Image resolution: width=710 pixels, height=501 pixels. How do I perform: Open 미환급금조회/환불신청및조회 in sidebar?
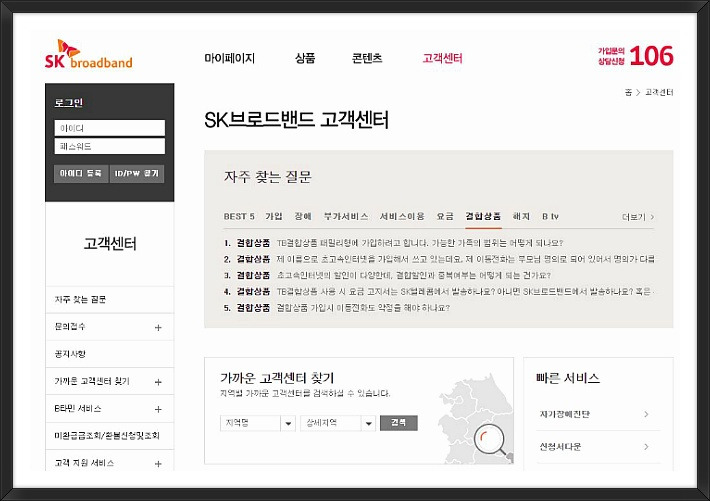click(107, 435)
